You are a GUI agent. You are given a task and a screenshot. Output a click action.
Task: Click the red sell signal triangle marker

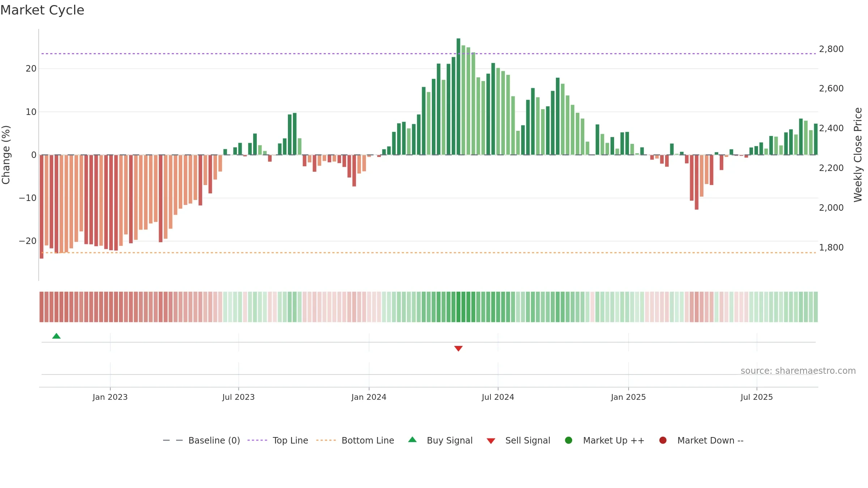point(459,348)
